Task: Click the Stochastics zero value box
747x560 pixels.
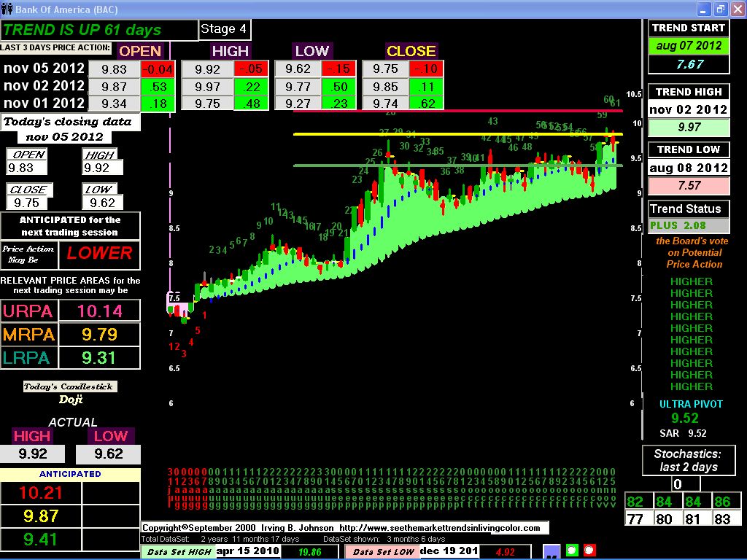Action: coord(676,484)
